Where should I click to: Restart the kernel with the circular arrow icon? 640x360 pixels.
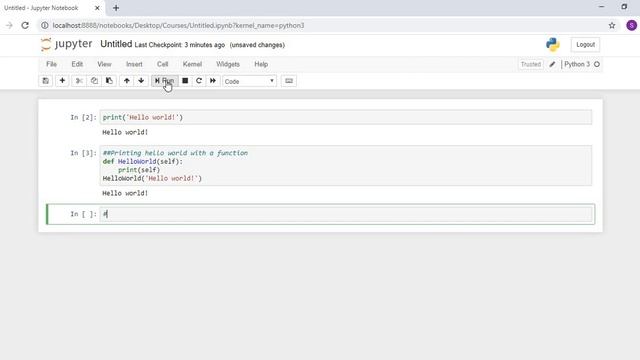tap(199, 81)
